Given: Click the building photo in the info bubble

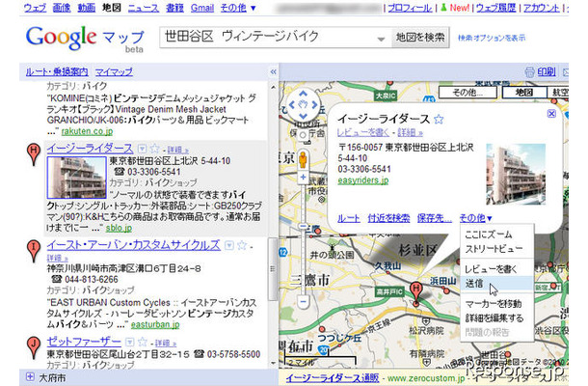Looking at the screenshot, I should [x=516, y=175].
